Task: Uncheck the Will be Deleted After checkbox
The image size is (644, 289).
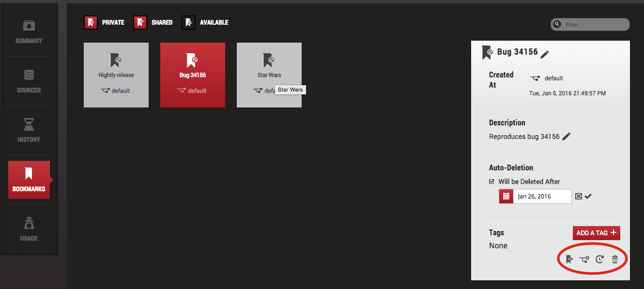Action: [x=491, y=182]
